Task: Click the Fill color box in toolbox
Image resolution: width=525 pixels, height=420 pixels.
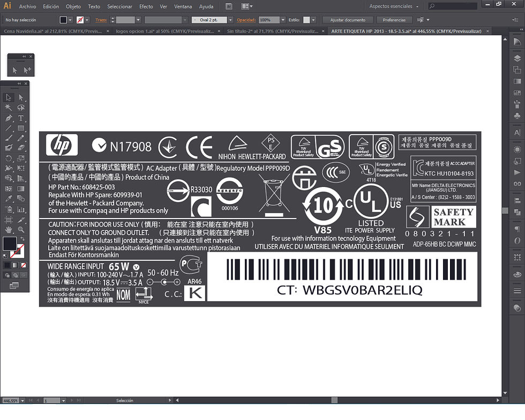Action: point(10,244)
